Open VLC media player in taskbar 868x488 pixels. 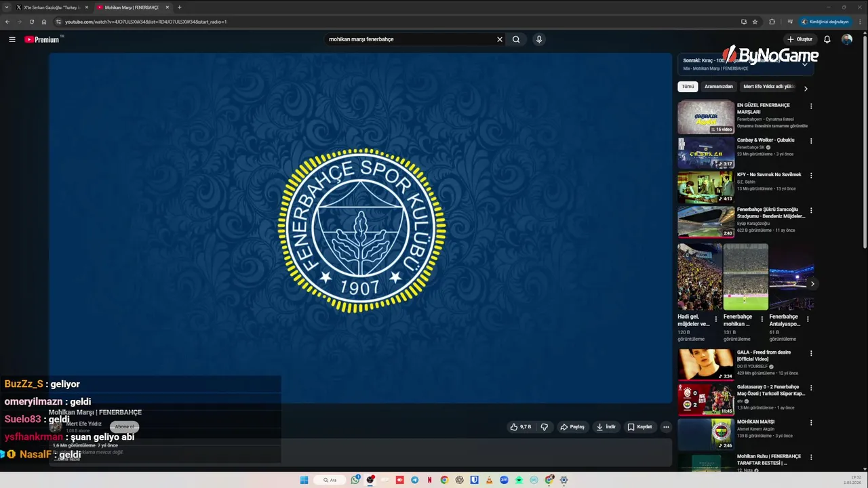[490, 480]
